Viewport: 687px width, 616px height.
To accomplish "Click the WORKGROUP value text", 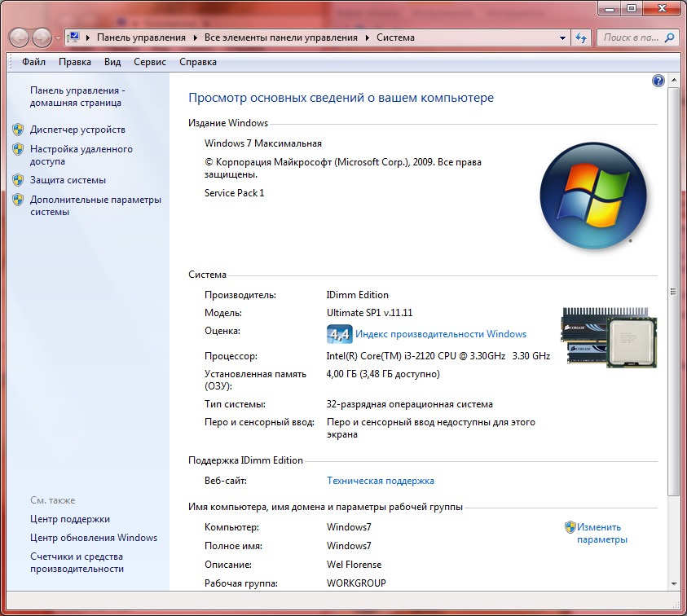I will [356, 583].
